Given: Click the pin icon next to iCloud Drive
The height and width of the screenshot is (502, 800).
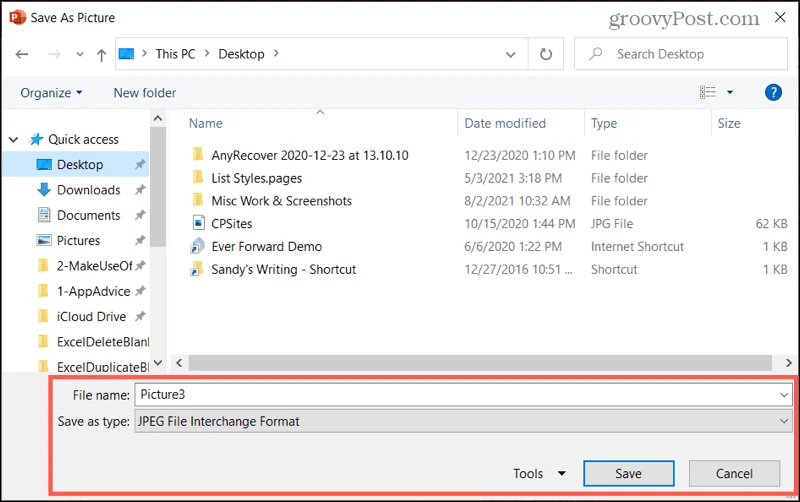Looking at the screenshot, I should pyautogui.click(x=140, y=316).
